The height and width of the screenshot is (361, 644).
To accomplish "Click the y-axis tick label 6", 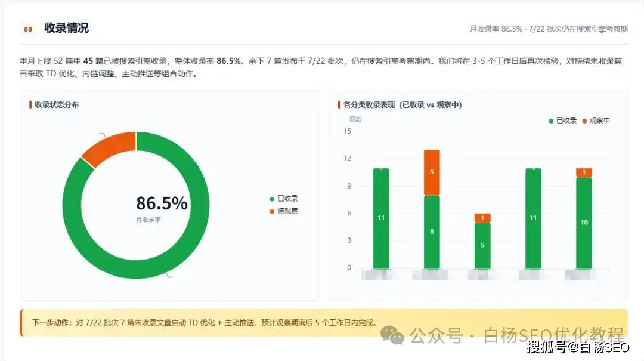I will coord(349,213).
